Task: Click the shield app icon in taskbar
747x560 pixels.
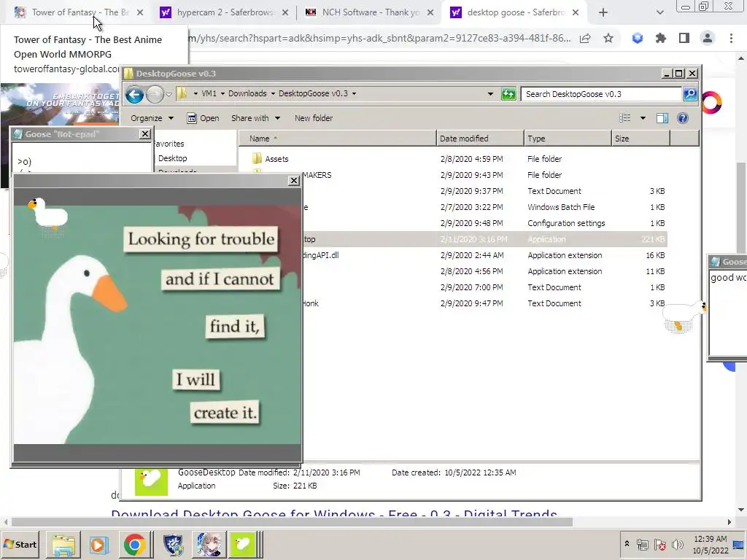Action: click(x=173, y=544)
